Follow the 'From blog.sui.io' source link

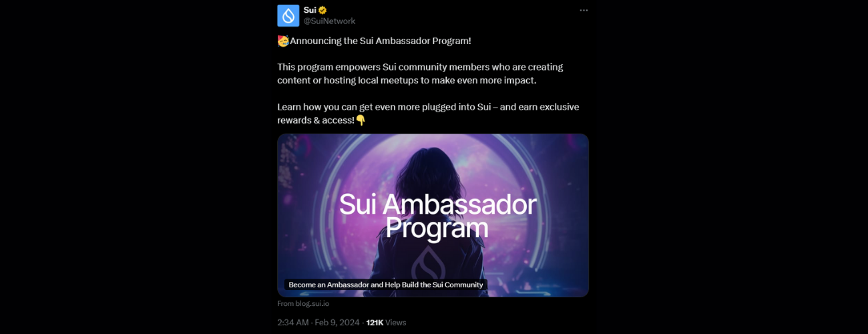pyautogui.click(x=303, y=303)
